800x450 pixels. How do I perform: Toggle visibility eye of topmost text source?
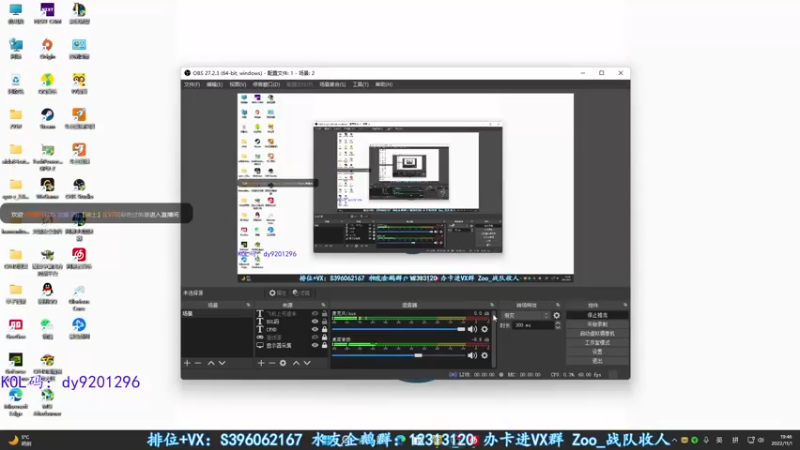coord(315,314)
